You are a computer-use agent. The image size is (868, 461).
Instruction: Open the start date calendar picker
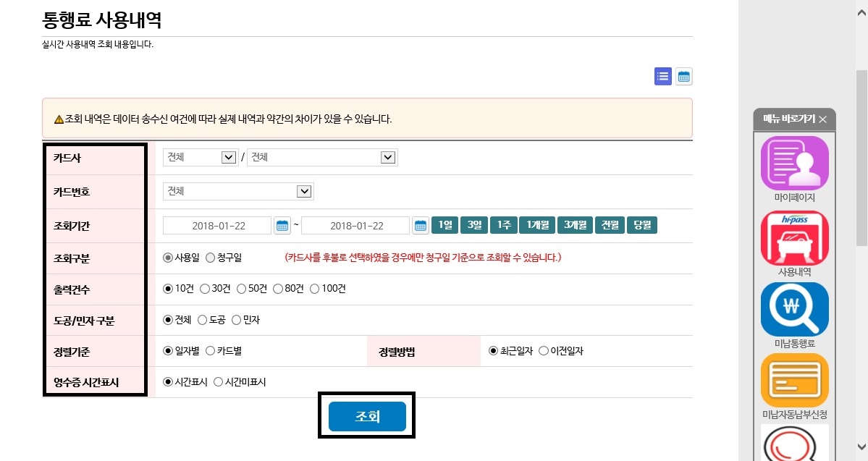(282, 225)
